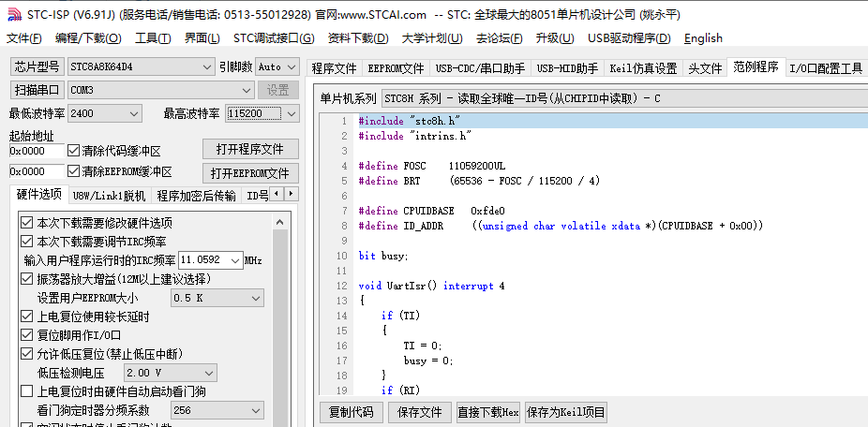This screenshot has height=427, width=868.
Task: Click code line 'void UartIsr() interrupt 4'
Action: (x=432, y=286)
